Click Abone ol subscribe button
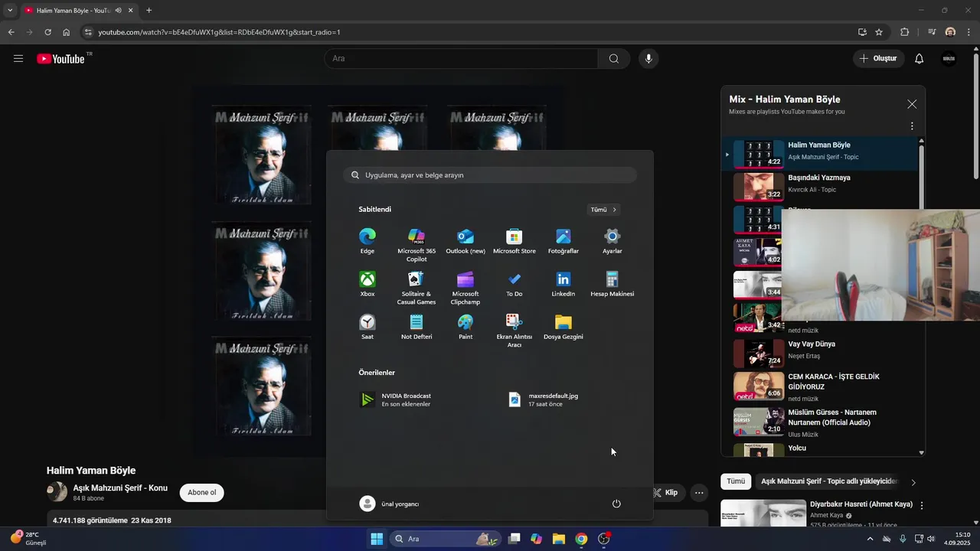Viewport: 980px width, 551px height. (x=202, y=492)
